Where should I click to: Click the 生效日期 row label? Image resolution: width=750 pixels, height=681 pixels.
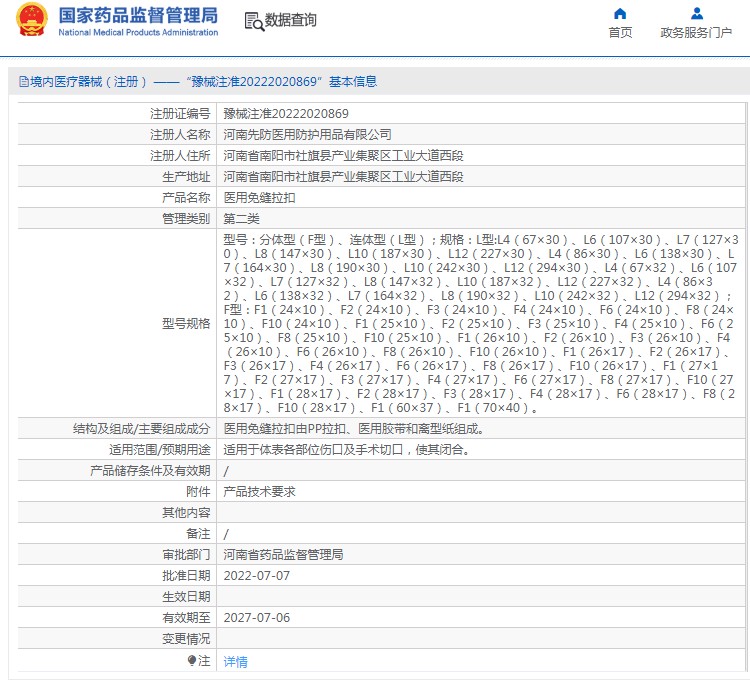click(x=186, y=597)
